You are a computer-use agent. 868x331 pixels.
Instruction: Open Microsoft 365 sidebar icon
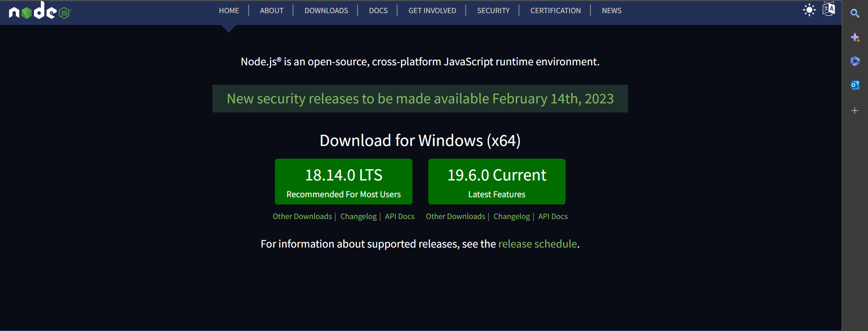[855, 61]
